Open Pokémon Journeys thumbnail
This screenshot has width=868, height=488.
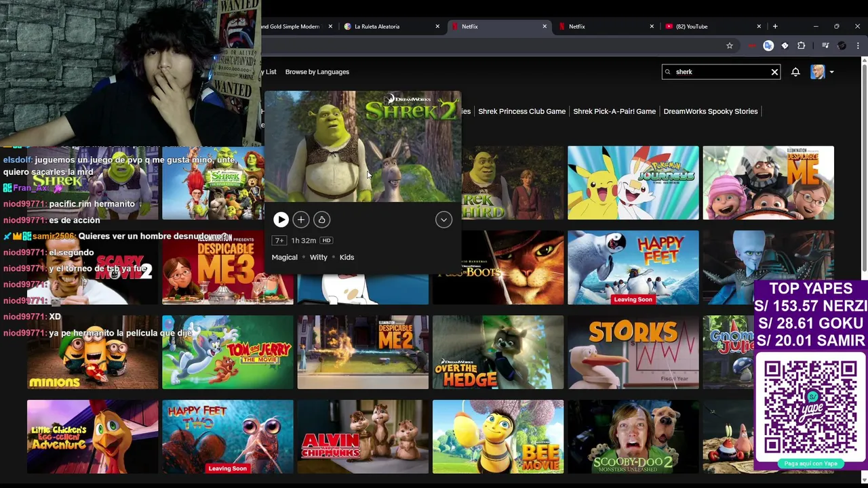[x=633, y=183]
